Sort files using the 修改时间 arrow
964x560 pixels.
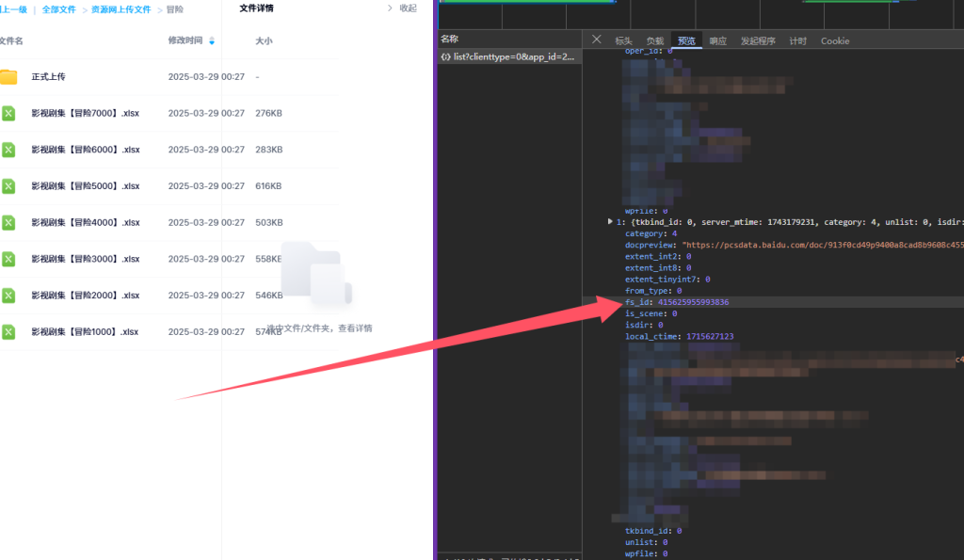click(x=212, y=41)
